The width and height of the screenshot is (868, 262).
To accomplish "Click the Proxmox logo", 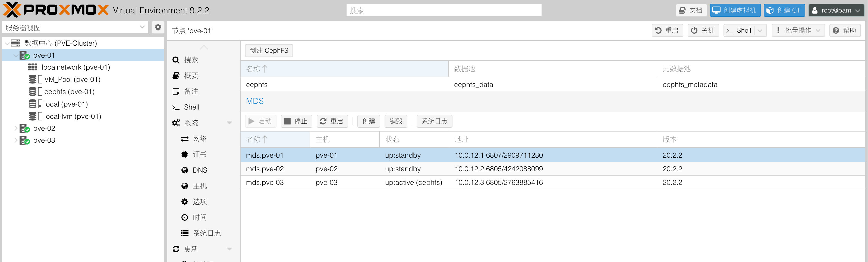I will pyautogui.click(x=56, y=10).
